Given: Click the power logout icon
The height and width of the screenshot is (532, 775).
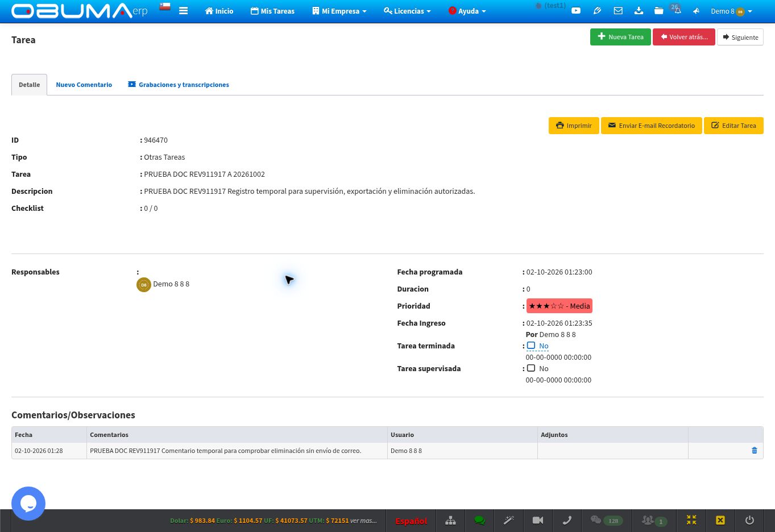Looking at the screenshot, I should 749,520.
